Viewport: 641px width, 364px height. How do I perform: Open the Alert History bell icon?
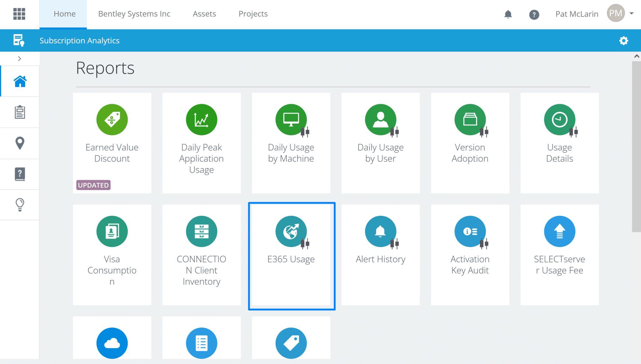[381, 231]
